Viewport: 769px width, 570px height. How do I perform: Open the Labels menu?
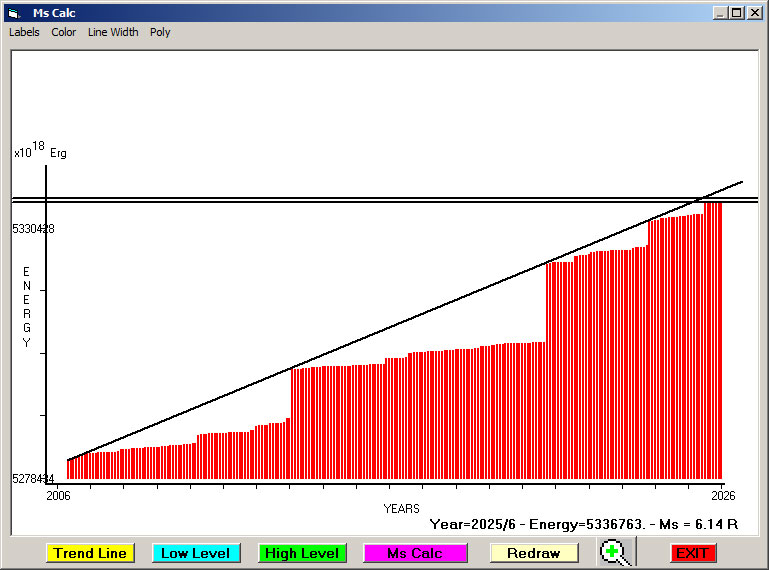pos(24,32)
